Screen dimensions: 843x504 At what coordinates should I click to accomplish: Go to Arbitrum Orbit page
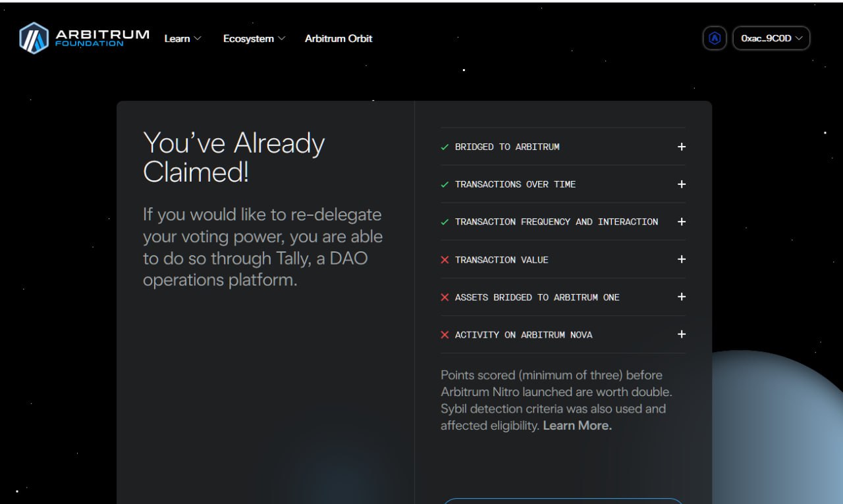339,38
